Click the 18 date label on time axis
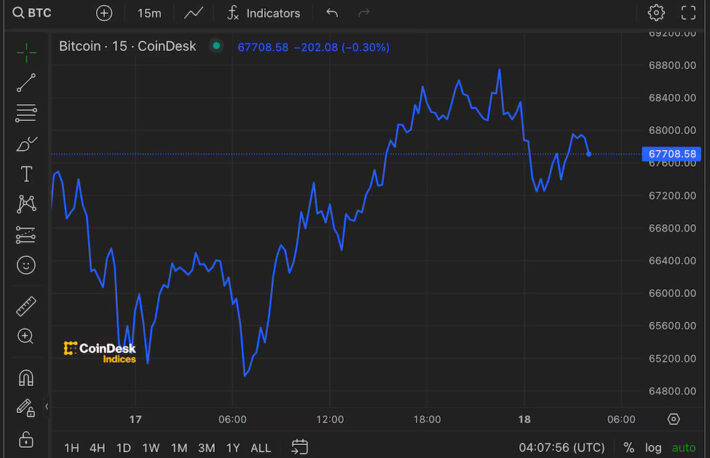Screen dimensions: 710x458 click(x=524, y=419)
